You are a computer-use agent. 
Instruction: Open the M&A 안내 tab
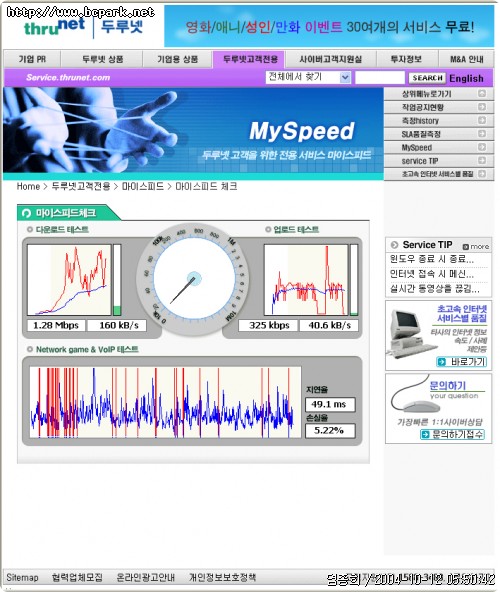point(467,59)
